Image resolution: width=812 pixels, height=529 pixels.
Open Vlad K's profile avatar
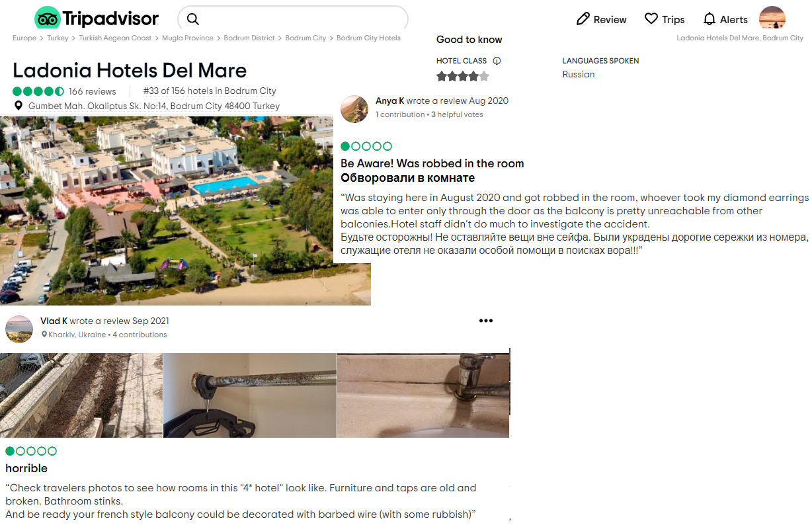pos(19,329)
